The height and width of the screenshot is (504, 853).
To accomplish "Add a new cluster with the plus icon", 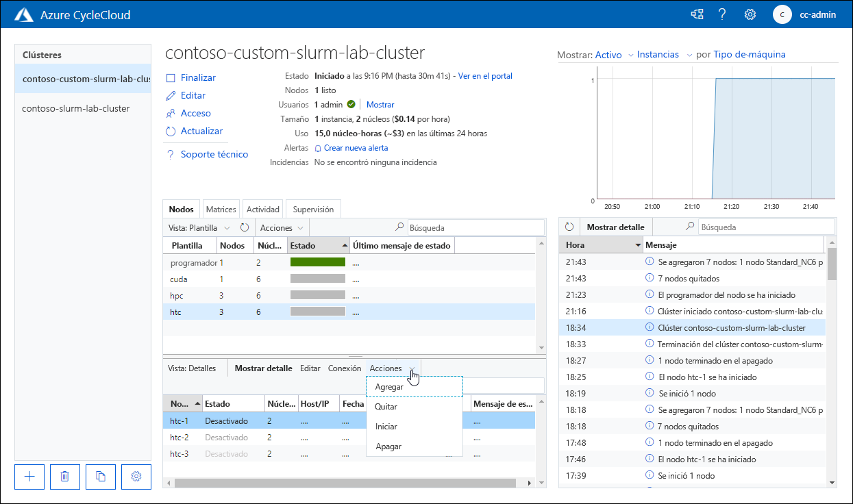I will [x=29, y=477].
